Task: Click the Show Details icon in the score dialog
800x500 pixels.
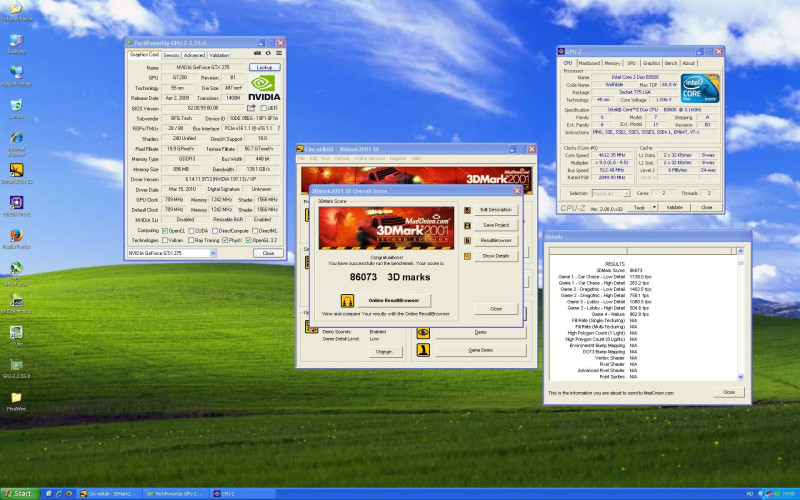Action: [467, 256]
